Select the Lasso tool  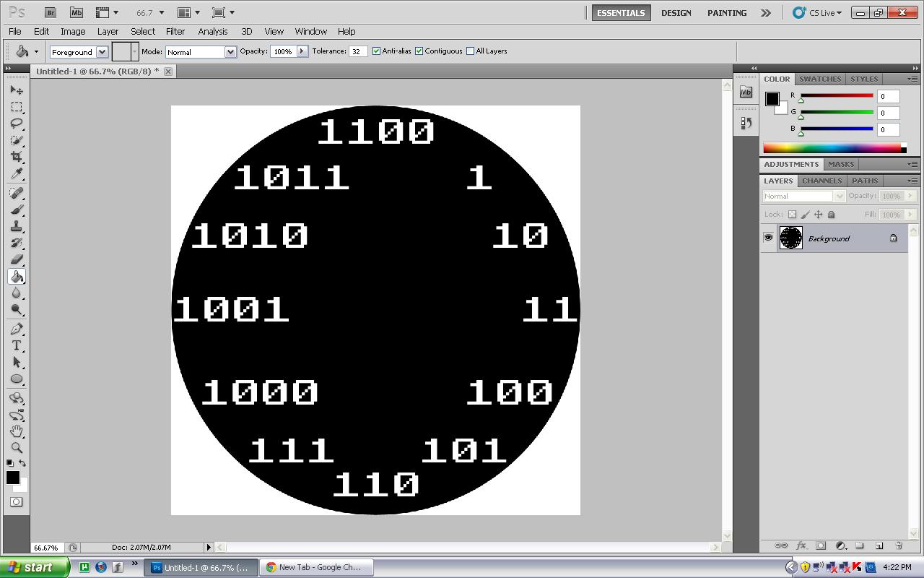pos(17,124)
